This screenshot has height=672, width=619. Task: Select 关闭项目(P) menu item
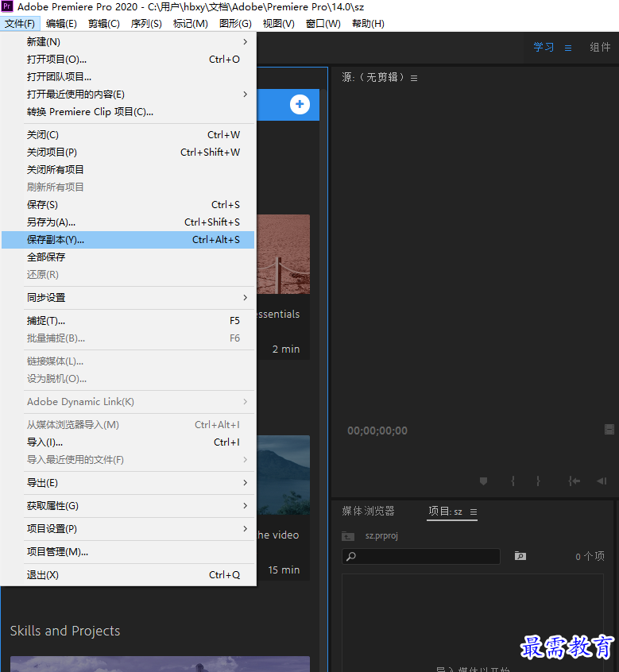[128, 153]
